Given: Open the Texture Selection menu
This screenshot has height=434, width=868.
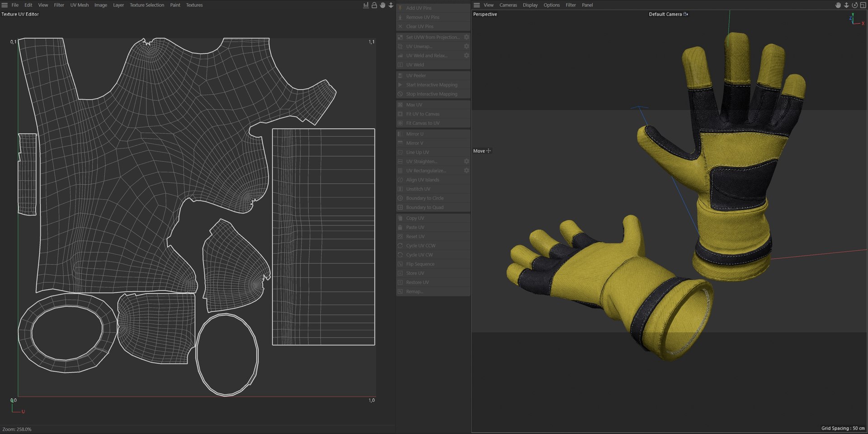Looking at the screenshot, I should [x=147, y=5].
